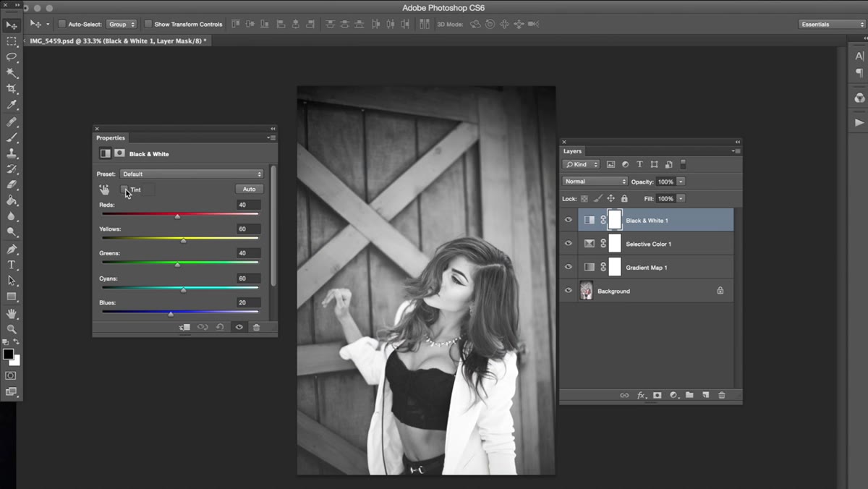
Task: Delete adjustment using Properties trash icon
Action: click(256, 328)
